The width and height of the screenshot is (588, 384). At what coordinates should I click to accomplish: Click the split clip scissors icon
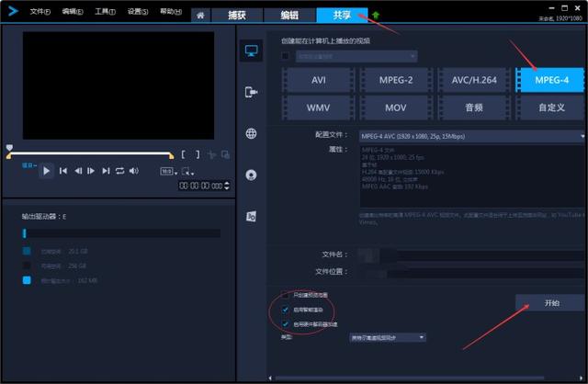point(211,154)
